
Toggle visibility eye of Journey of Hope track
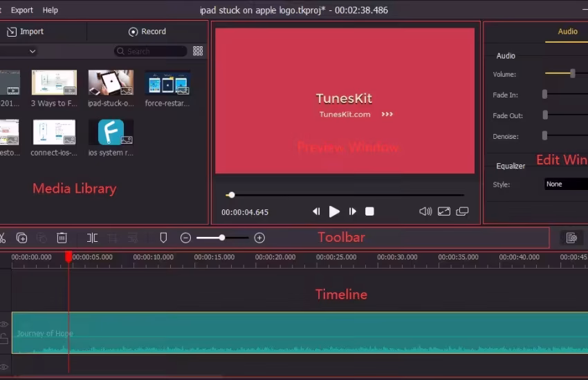(4, 324)
